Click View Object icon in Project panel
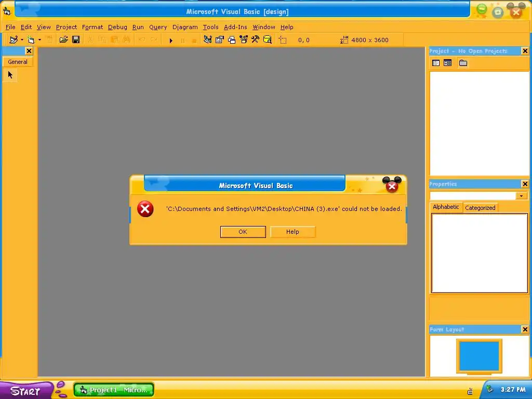532x399 pixels. tap(447, 63)
